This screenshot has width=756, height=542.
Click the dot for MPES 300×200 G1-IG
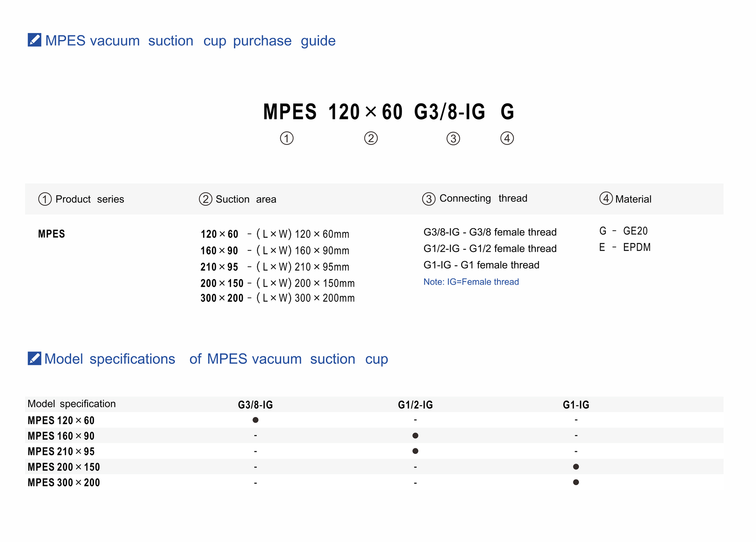pyautogui.click(x=576, y=482)
